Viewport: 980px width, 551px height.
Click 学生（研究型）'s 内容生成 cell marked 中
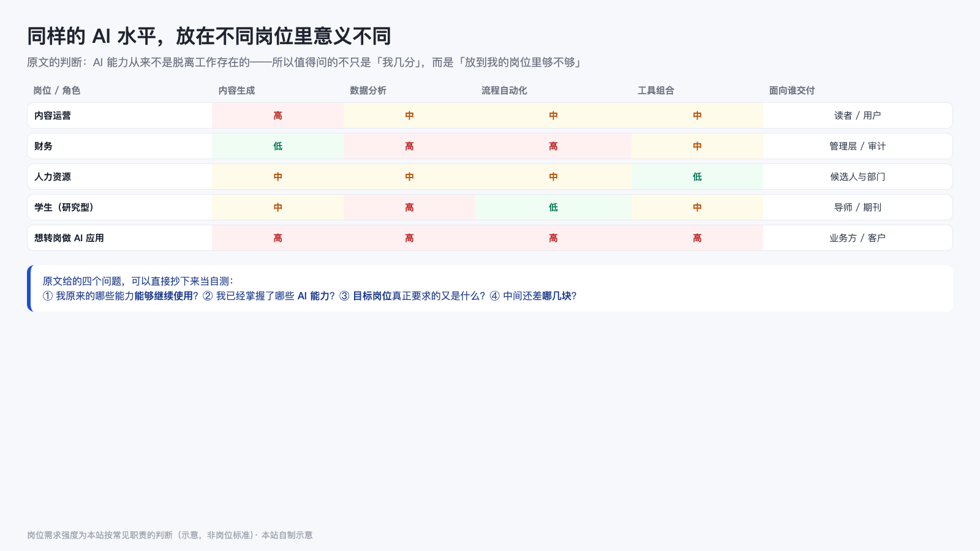click(278, 208)
